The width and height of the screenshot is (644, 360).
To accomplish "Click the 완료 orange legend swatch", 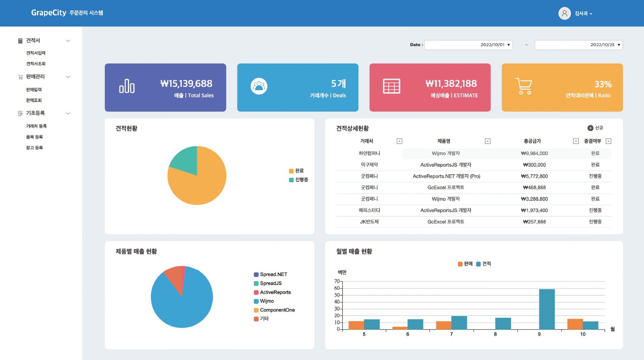I will tap(291, 171).
